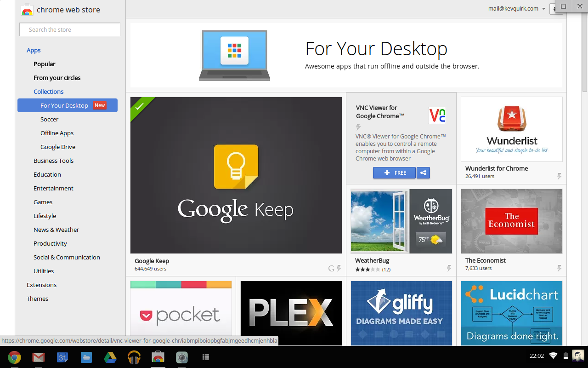The image size is (588, 368).
Task: Open the Games category link
Action: click(x=43, y=202)
